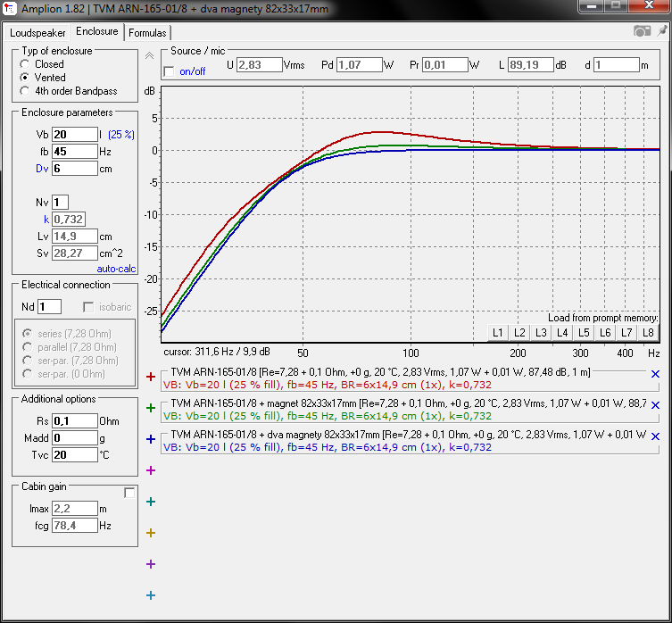Remove the green '+ magnet' curve entry
This screenshot has width=672, height=623.
pyautogui.click(x=655, y=405)
